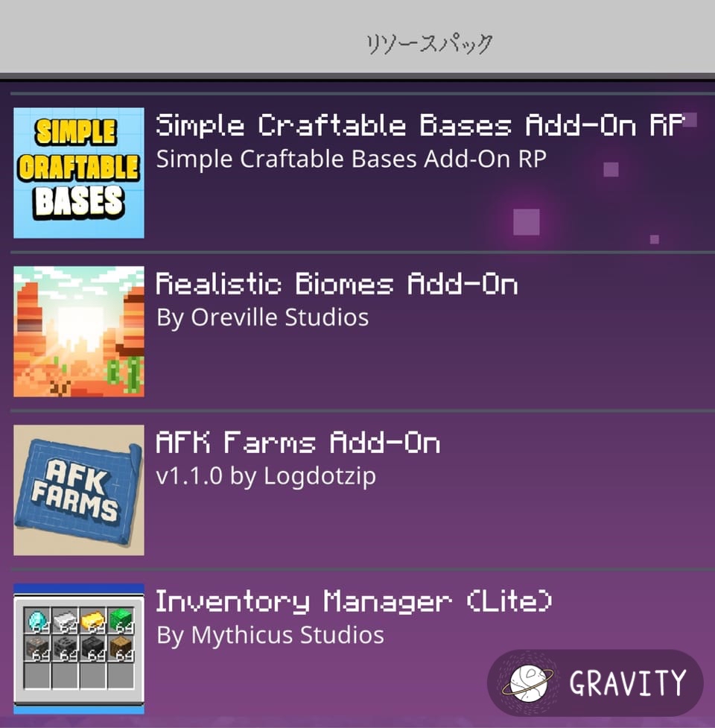Click the GRAVITY text label
This screenshot has width=715, height=728.
click(x=627, y=683)
